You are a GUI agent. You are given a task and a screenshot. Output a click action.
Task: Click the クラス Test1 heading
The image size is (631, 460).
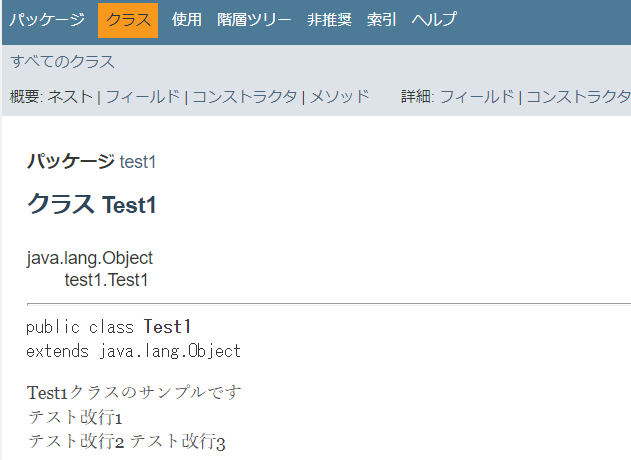tap(92, 205)
